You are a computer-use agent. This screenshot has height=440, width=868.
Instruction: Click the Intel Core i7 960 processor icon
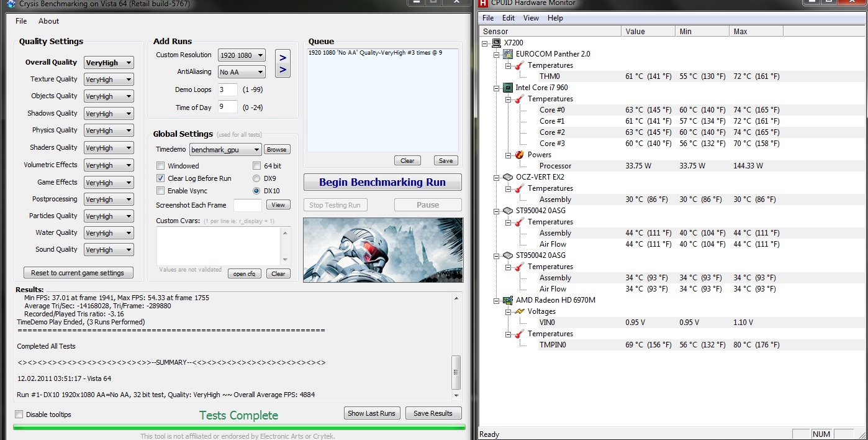point(507,88)
